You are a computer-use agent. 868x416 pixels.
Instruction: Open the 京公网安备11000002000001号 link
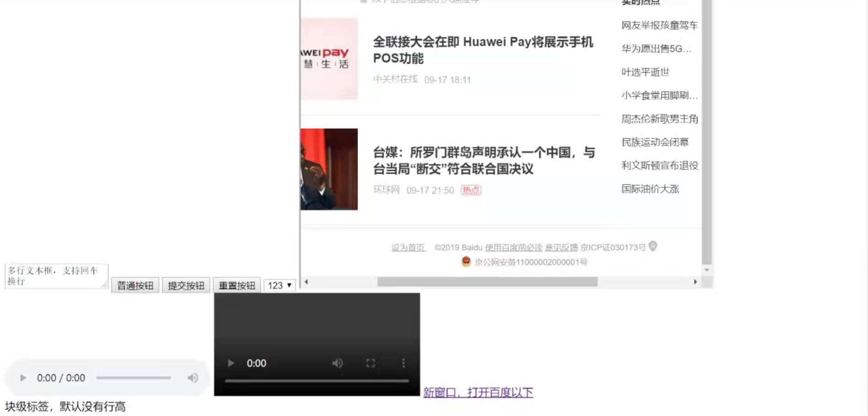[x=531, y=262]
